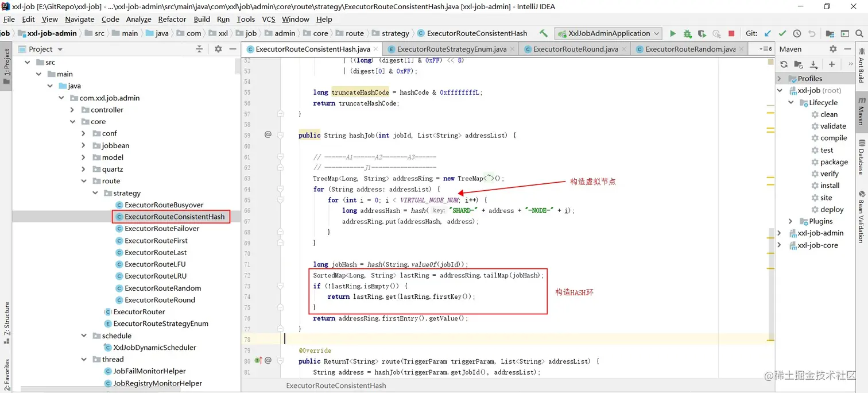Click the Project tree vertical scrollbar
This screenshot has height=393, width=868.
[238, 67]
